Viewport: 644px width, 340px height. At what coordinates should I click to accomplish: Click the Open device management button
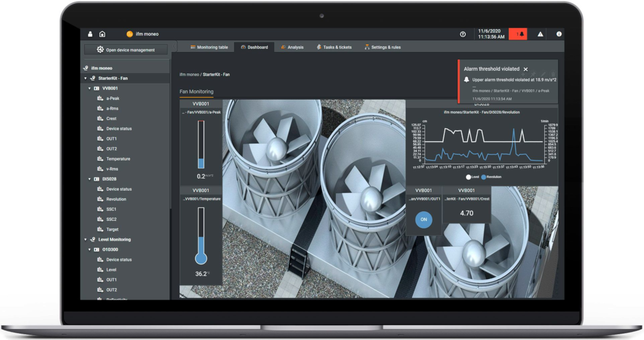pos(126,49)
